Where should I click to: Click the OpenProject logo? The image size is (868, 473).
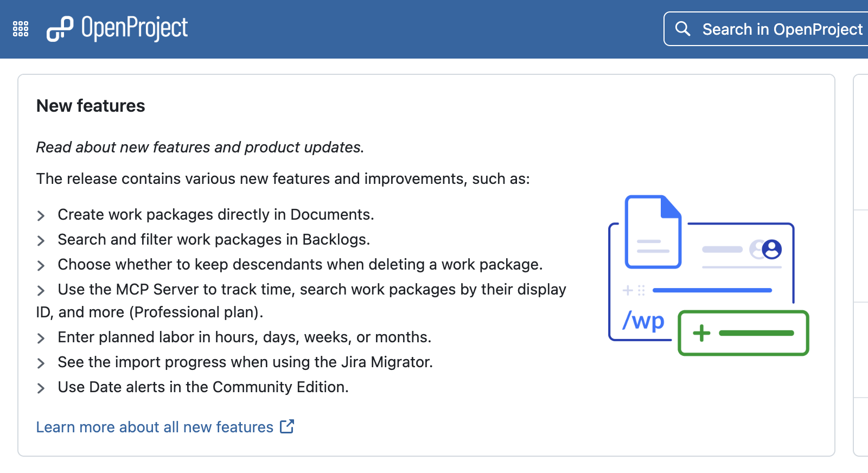coord(117,29)
